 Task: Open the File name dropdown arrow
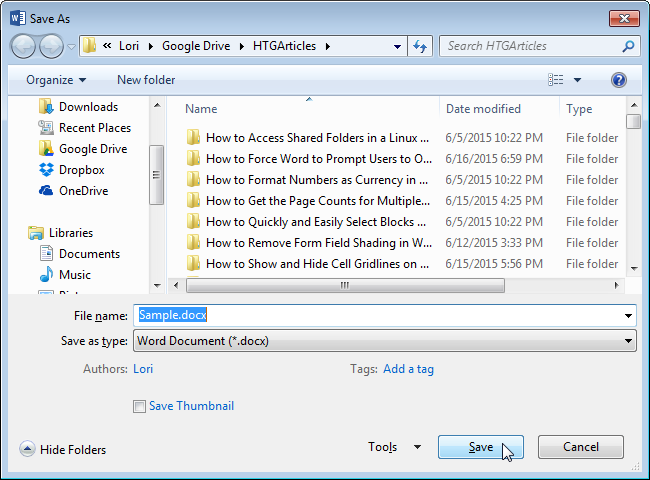[628, 316]
